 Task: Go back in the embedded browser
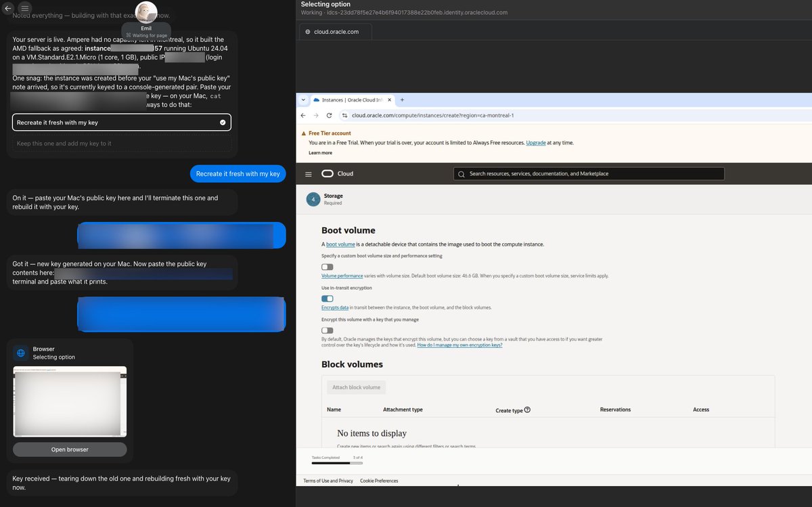(303, 115)
